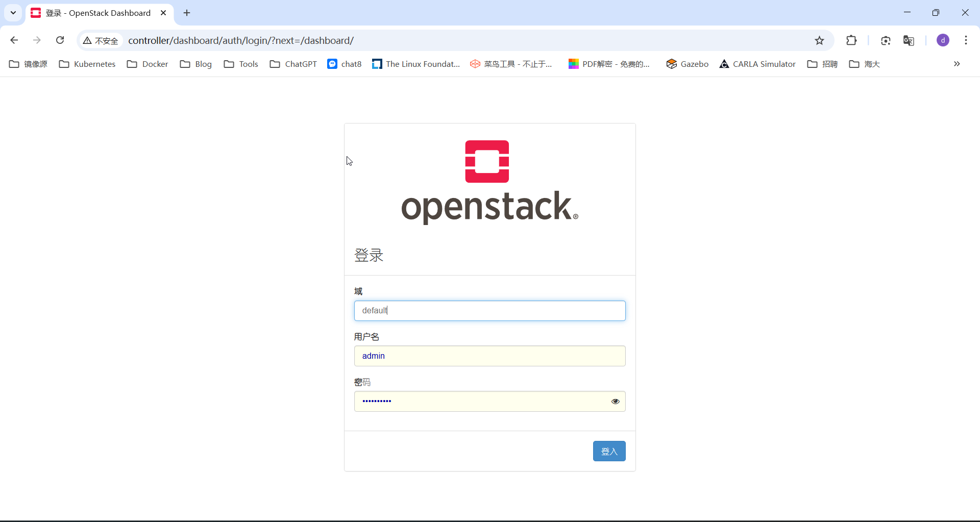Open the 菜鸟工具 bookmark

tap(511, 64)
